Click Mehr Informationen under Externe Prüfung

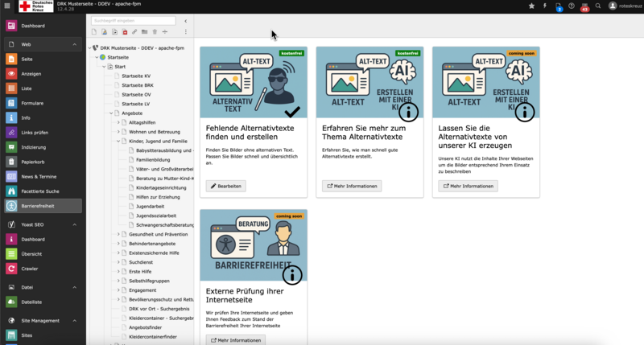tap(235, 340)
